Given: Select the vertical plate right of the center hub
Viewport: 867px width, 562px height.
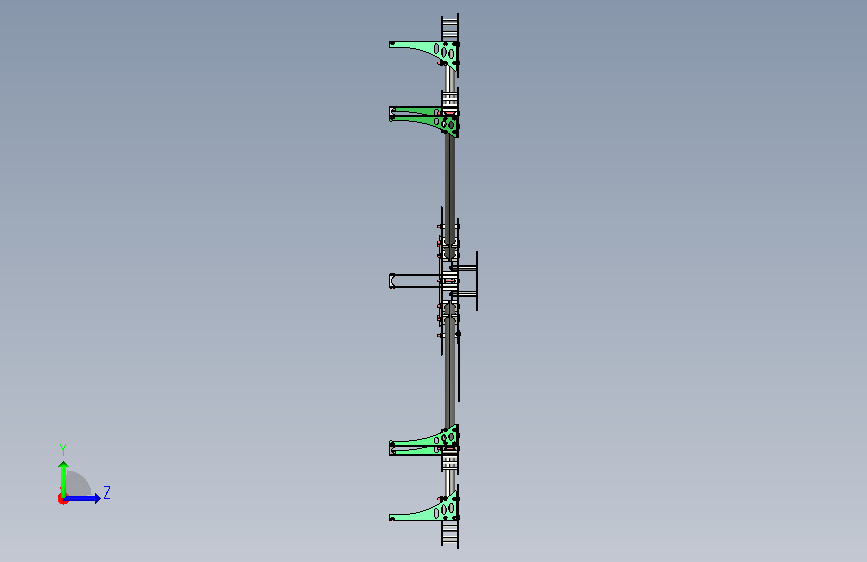Looking at the screenshot, I should (x=477, y=280).
